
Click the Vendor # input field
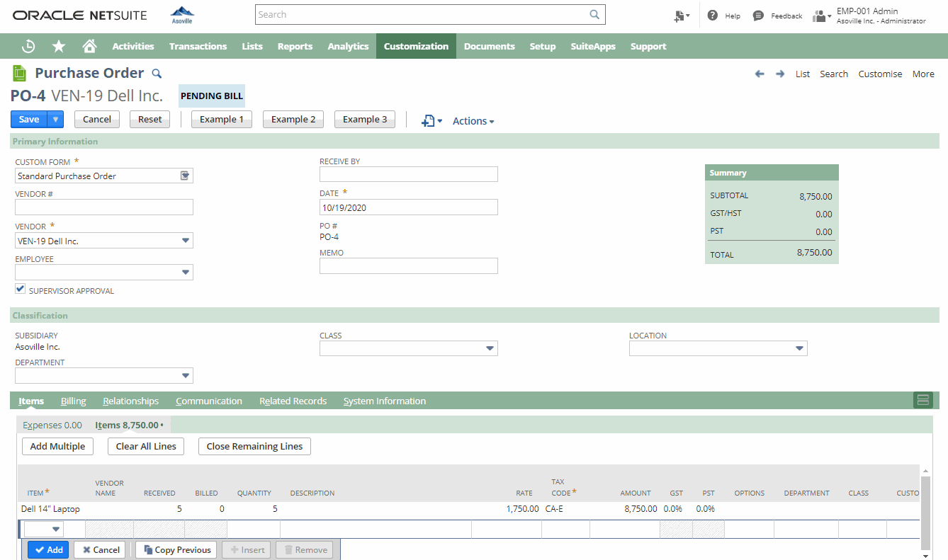coord(104,207)
